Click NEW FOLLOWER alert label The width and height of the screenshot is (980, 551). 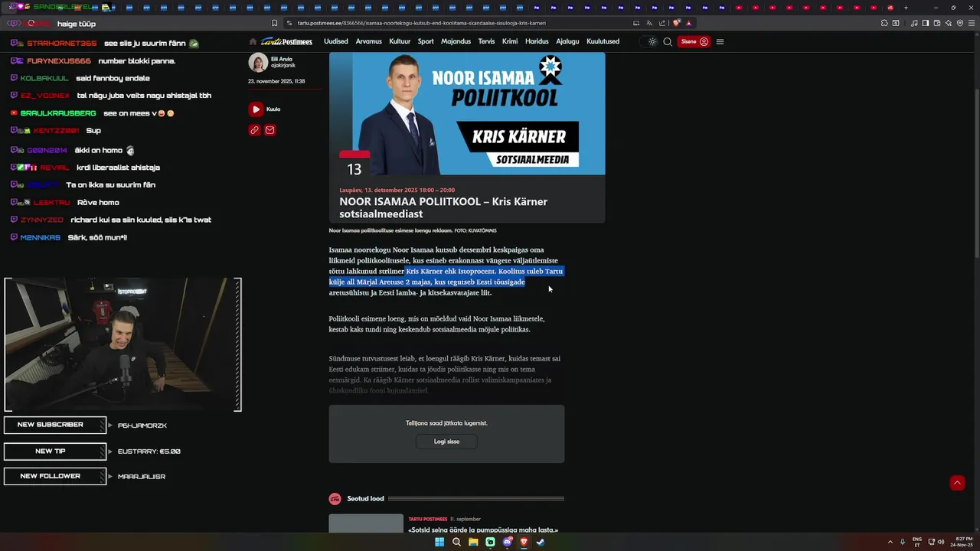pos(54,476)
